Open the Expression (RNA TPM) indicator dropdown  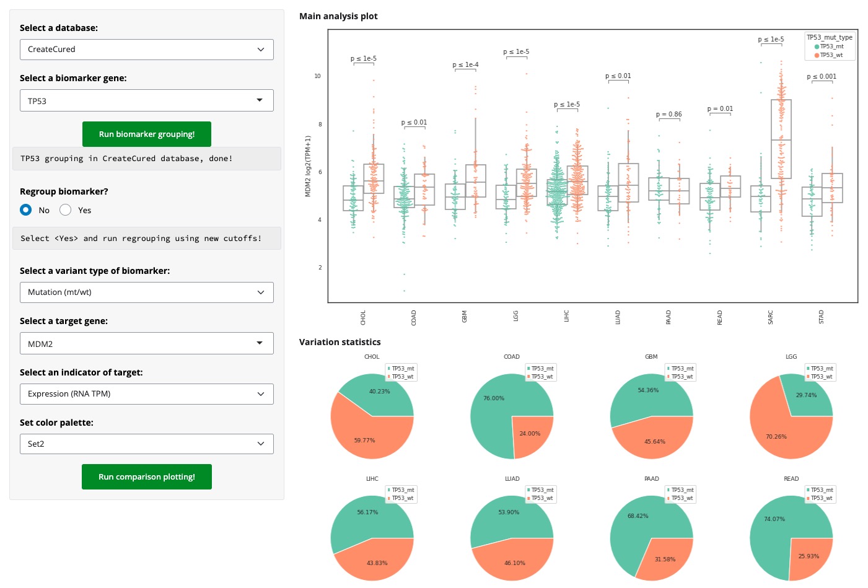coord(146,394)
